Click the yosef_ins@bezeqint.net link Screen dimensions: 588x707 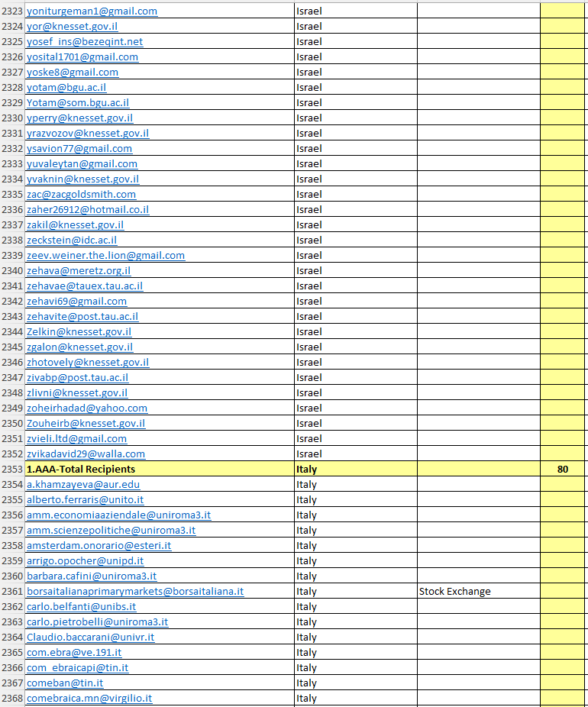click(85, 41)
